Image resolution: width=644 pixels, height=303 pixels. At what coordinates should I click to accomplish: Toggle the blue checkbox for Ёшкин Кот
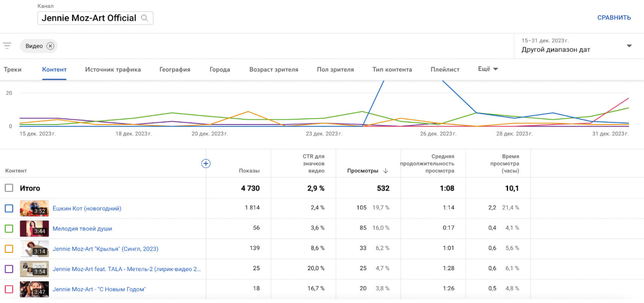coord(9,208)
